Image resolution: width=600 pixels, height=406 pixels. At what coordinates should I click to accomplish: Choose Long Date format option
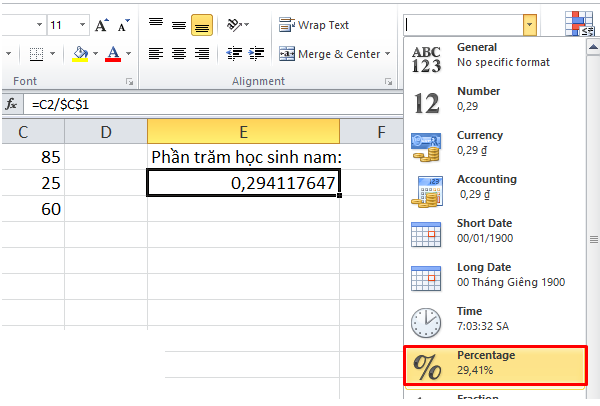[494, 278]
